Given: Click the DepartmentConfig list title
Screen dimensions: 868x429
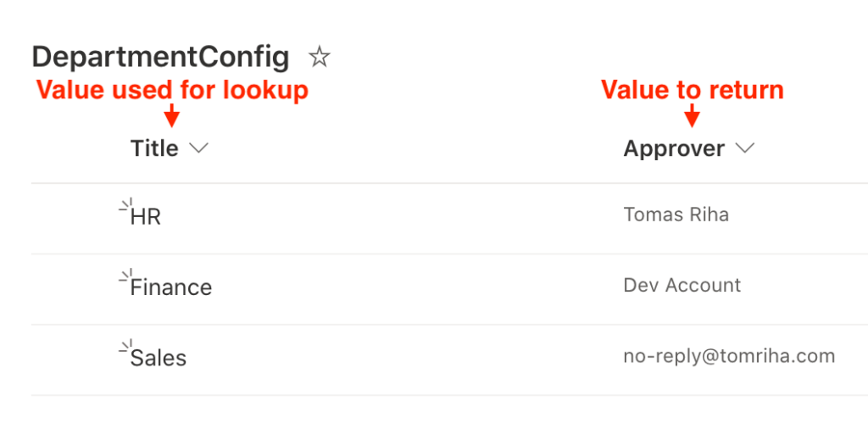Looking at the screenshot, I should pyautogui.click(x=160, y=58).
